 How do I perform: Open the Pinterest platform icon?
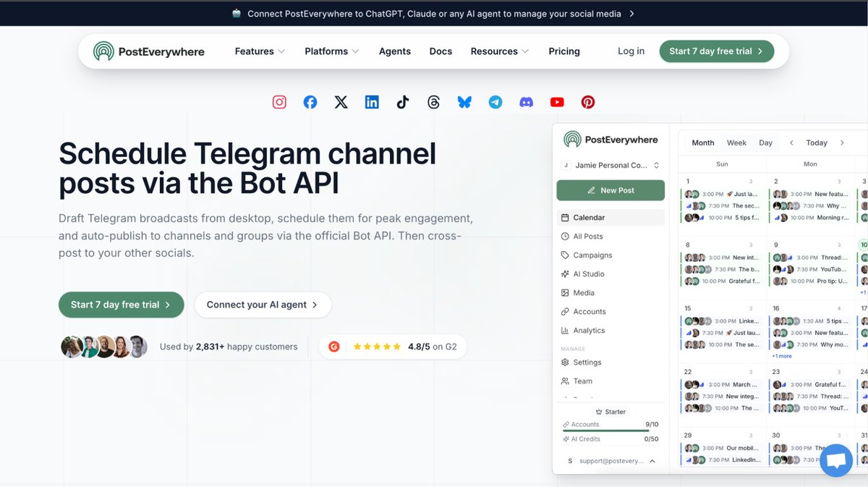click(588, 102)
